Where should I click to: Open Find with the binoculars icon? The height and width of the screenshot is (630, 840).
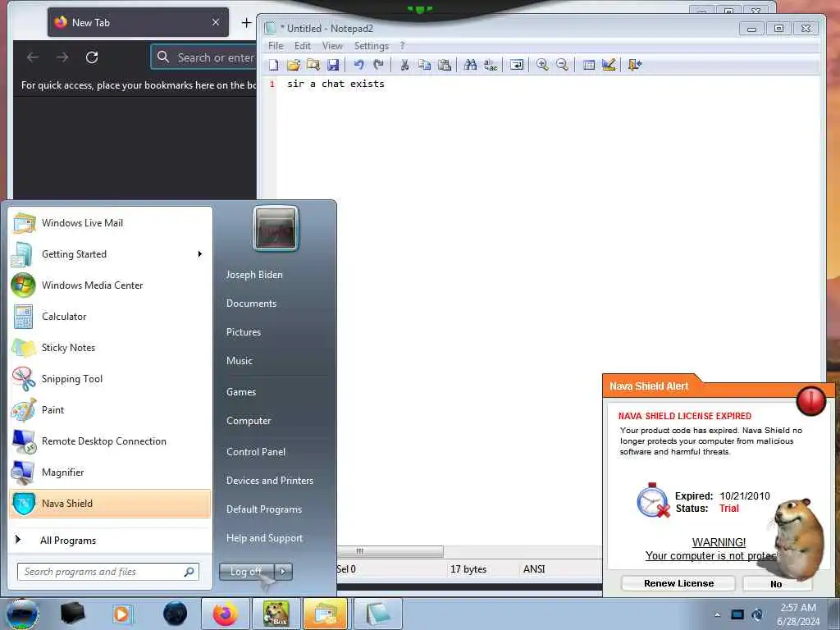470,65
